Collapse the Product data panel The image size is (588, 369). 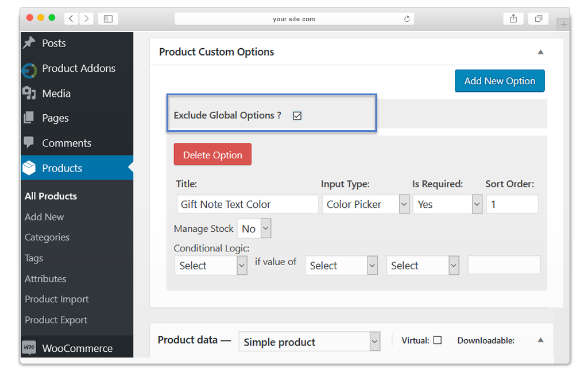coord(540,340)
